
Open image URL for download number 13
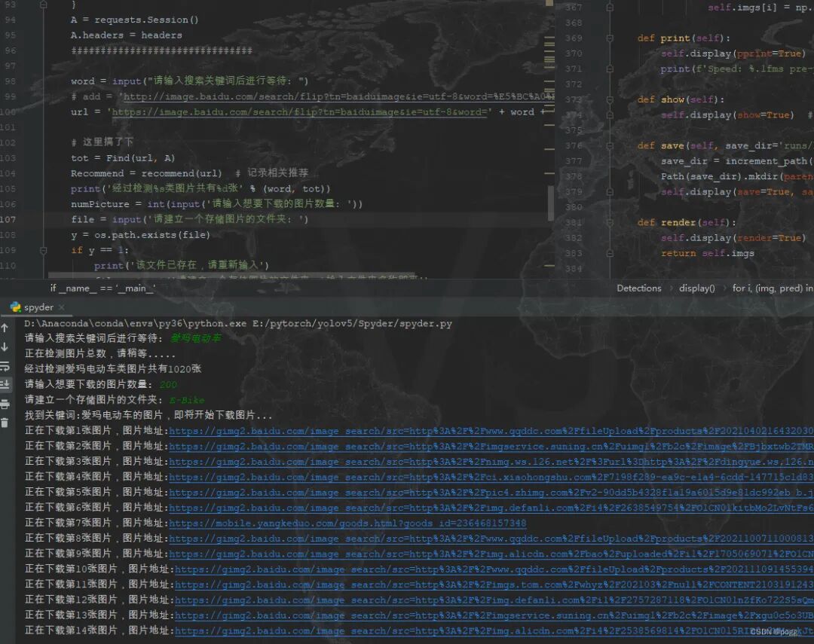[x=494, y=615]
